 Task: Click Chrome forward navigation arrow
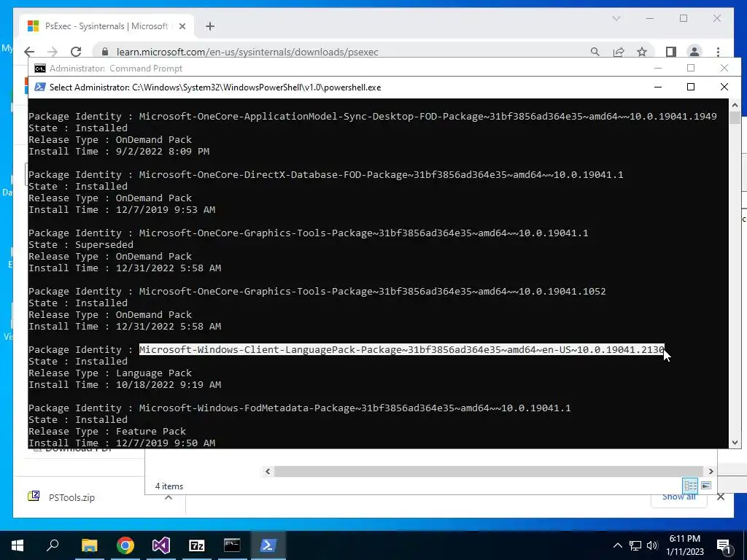53,52
